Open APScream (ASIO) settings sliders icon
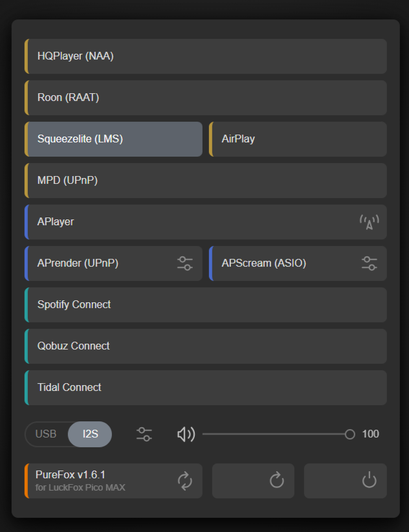This screenshot has height=532, width=409. click(x=370, y=263)
